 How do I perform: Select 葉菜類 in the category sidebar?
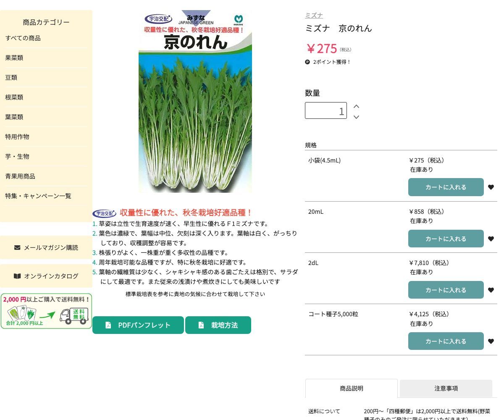point(14,117)
